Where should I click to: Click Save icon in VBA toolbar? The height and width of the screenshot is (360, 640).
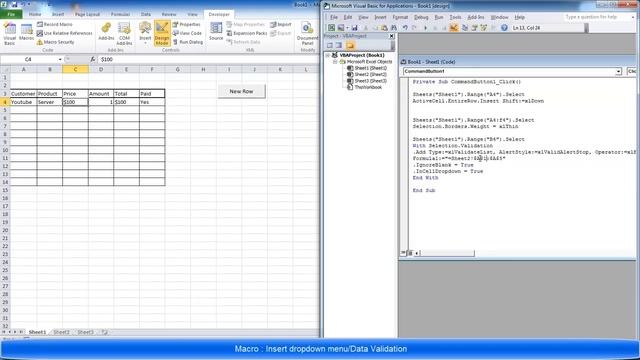pos(354,28)
